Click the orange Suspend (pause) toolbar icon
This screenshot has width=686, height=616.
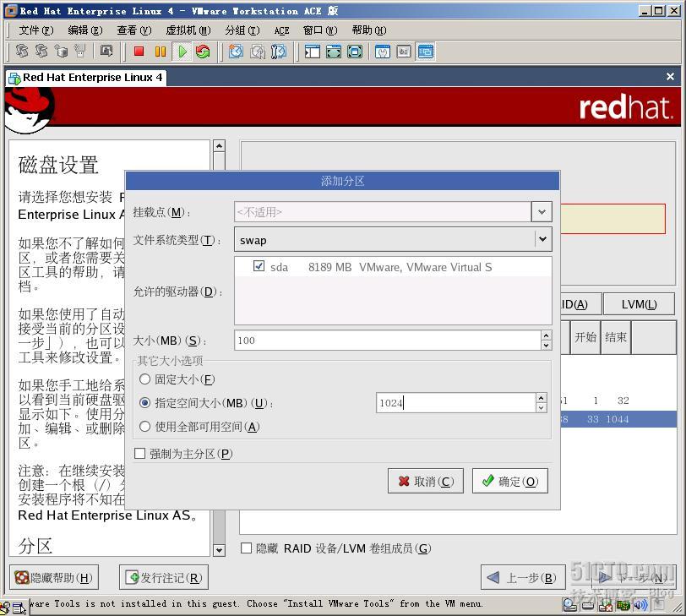pyautogui.click(x=161, y=52)
